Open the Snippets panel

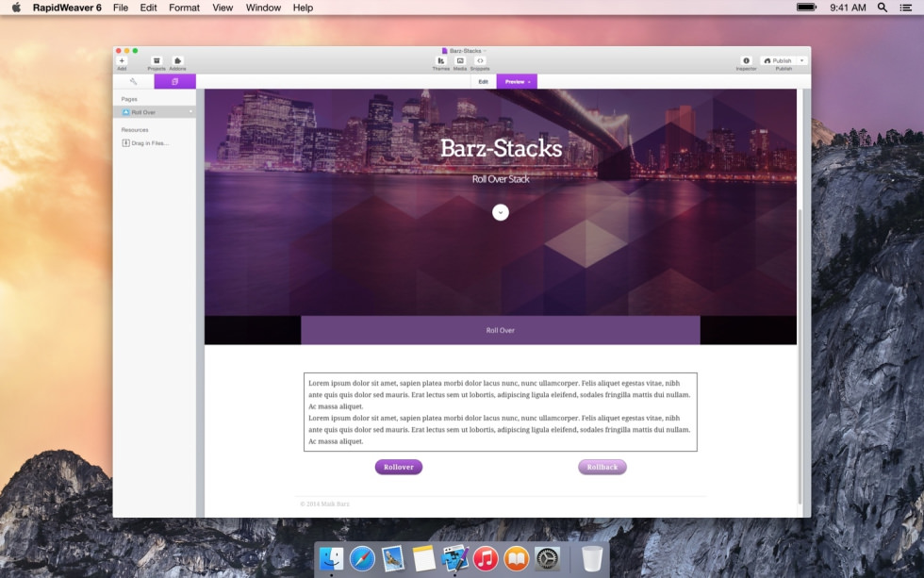(480, 61)
